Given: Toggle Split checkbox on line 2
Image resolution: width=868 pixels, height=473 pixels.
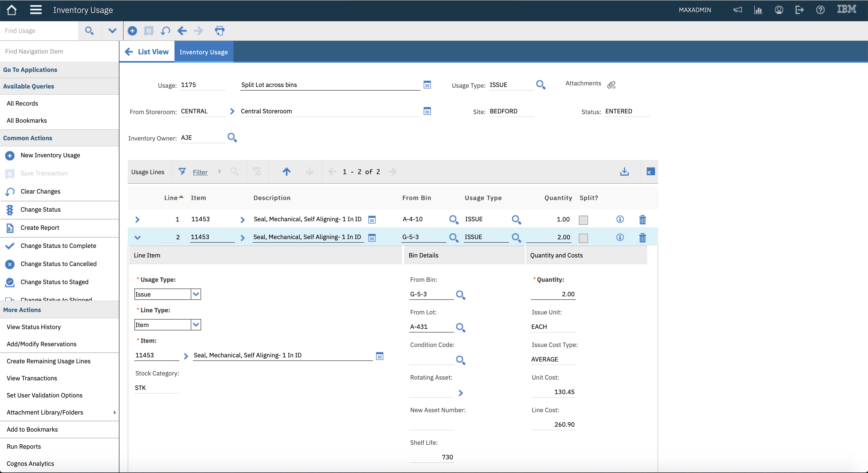Looking at the screenshot, I should coord(583,238).
